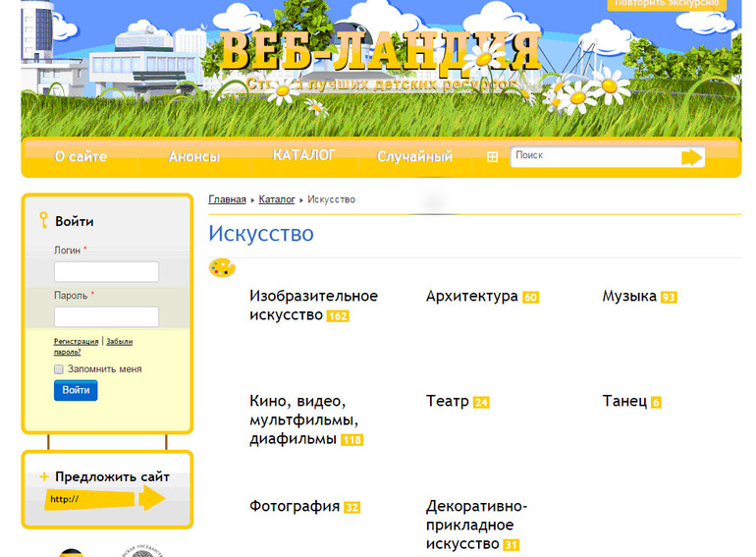Click the ВЕБ-ЛАНДИЯ site logo
The width and height of the screenshot is (756, 557).
380,53
